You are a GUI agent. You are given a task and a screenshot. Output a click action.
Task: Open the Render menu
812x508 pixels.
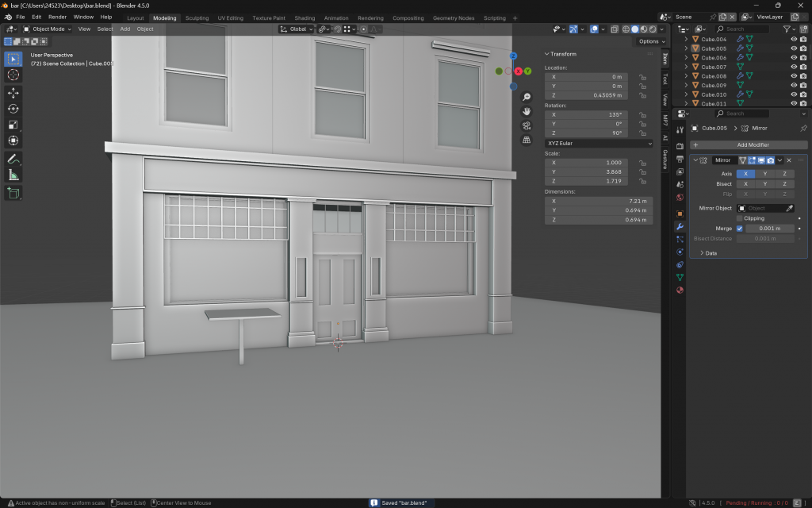click(x=57, y=17)
